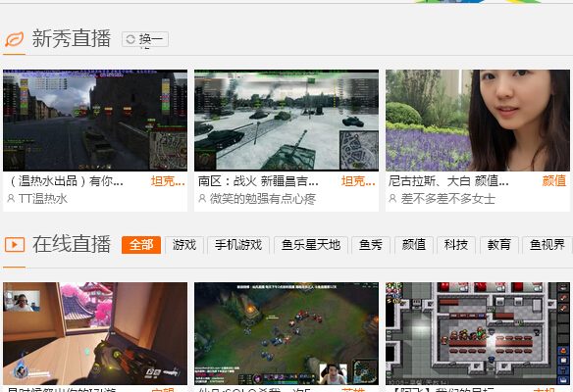Image resolution: width=573 pixels, height=392 pixels.
Task: Open the pixel prison game stream thumbnail
Action: (x=478, y=333)
